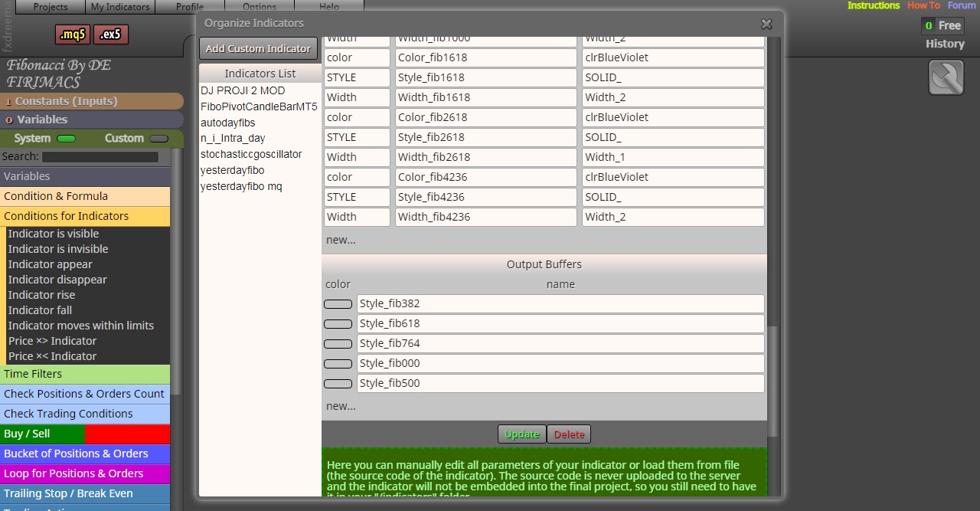Click the Free connections counter
980x511 pixels.
(x=942, y=25)
